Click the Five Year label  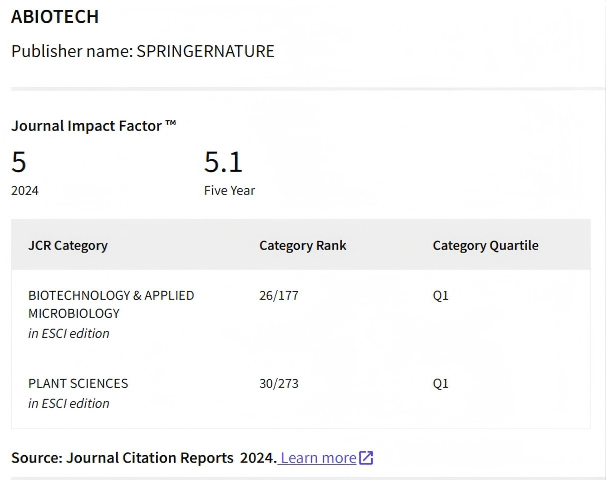[x=229, y=190]
